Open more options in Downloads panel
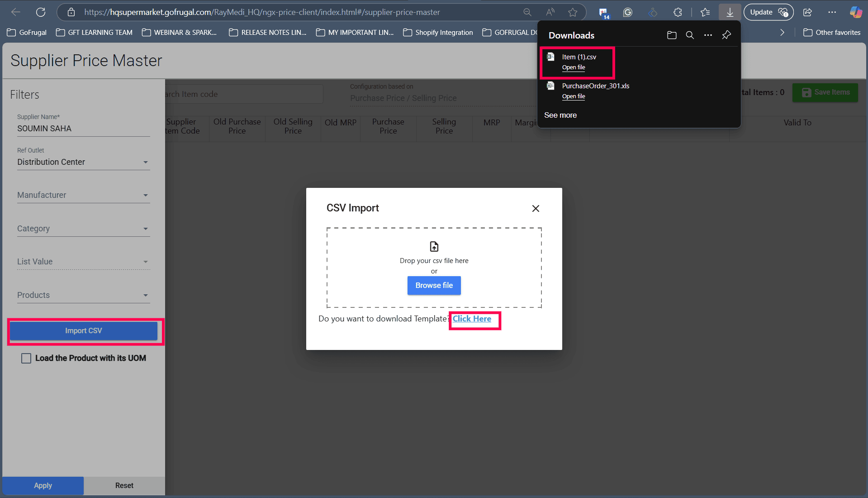Viewport: 868px width, 498px height. pos(708,35)
